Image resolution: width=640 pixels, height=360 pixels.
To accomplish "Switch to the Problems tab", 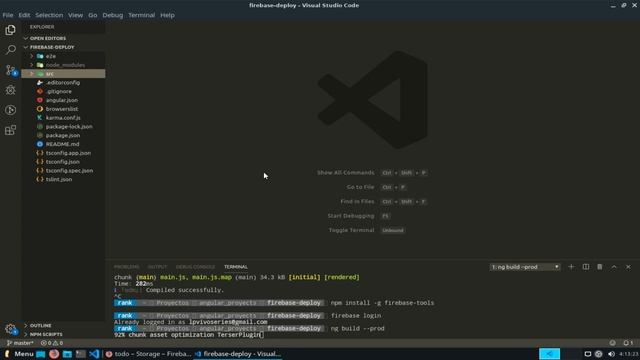I will (127, 267).
